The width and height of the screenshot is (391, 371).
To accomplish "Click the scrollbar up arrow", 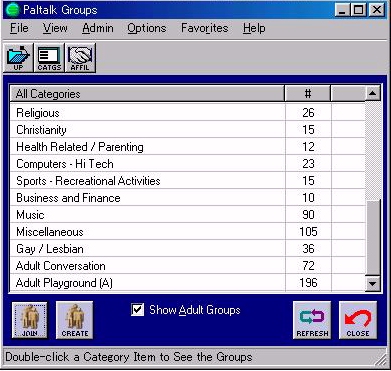I will [373, 94].
